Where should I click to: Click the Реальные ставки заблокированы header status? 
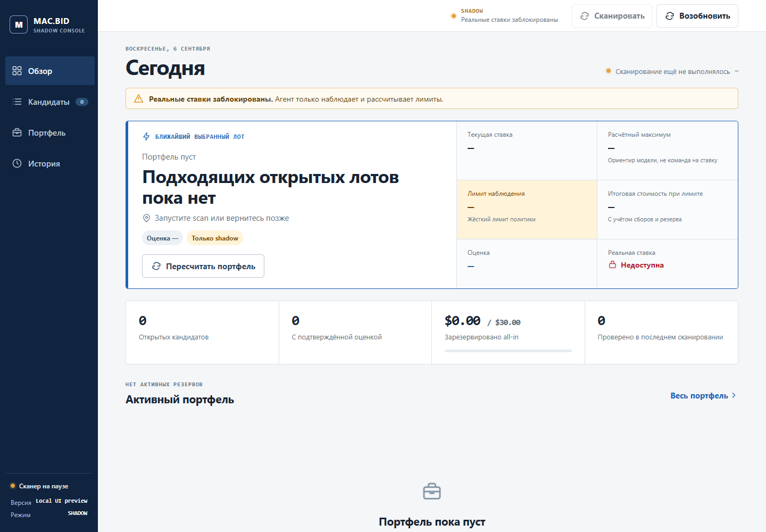tap(510, 20)
